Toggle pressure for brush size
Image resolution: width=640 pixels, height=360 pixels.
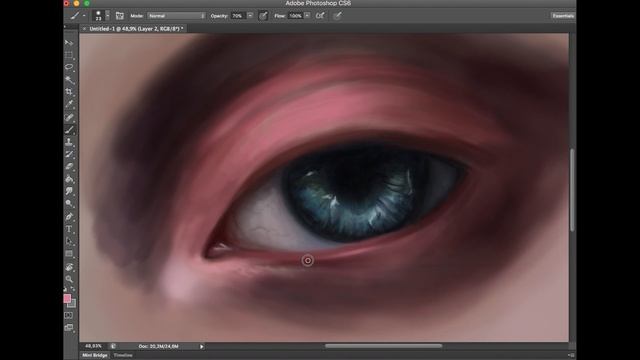(x=337, y=16)
